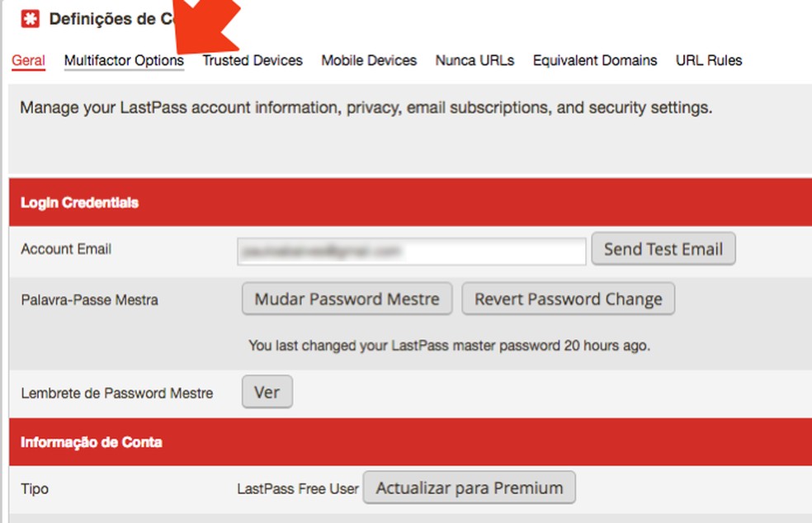
Task: Click the Login Credentials section header
Action: (79, 203)
